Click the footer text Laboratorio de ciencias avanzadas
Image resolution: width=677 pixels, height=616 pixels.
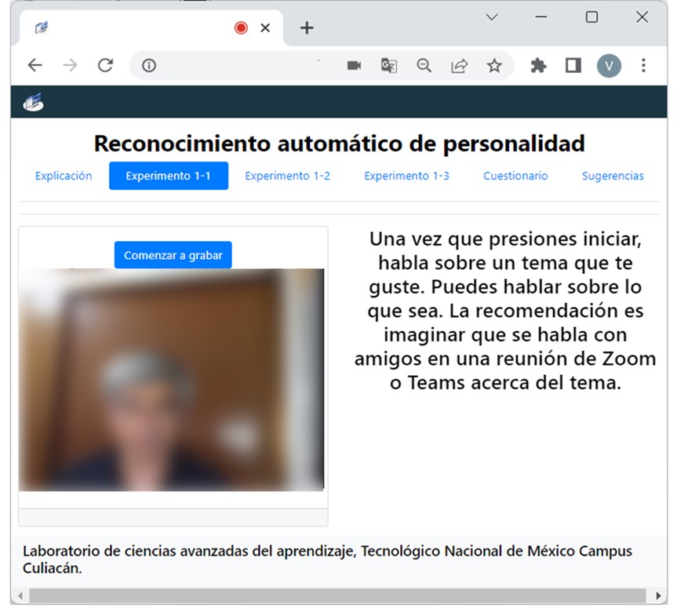click(327, 560)
